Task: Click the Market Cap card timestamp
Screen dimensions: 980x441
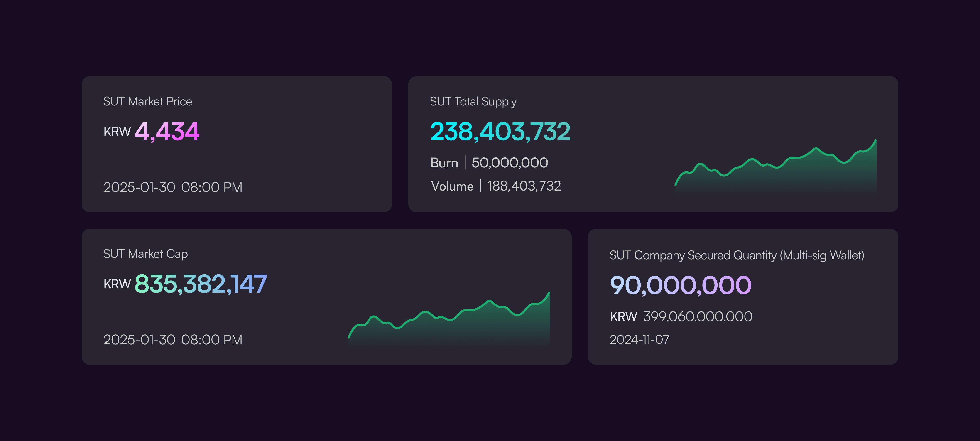Action: [173, 340]
